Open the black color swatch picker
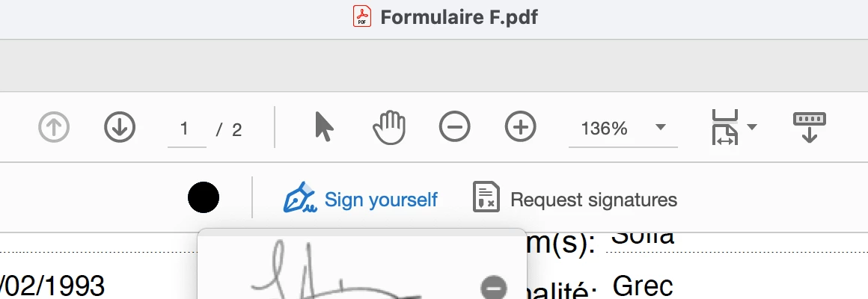Screen dimensions: 868x299 coord(204,197)
